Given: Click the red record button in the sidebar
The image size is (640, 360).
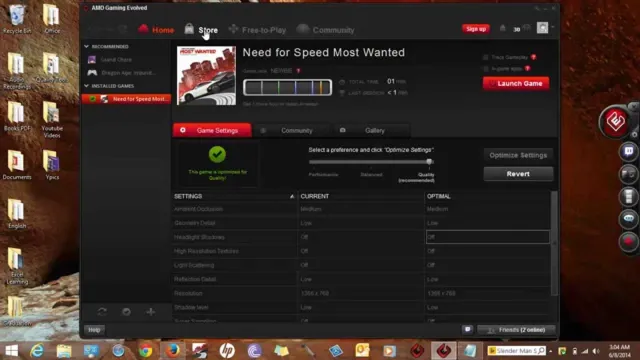Looking at the screenshot, I should click(629, 241).
